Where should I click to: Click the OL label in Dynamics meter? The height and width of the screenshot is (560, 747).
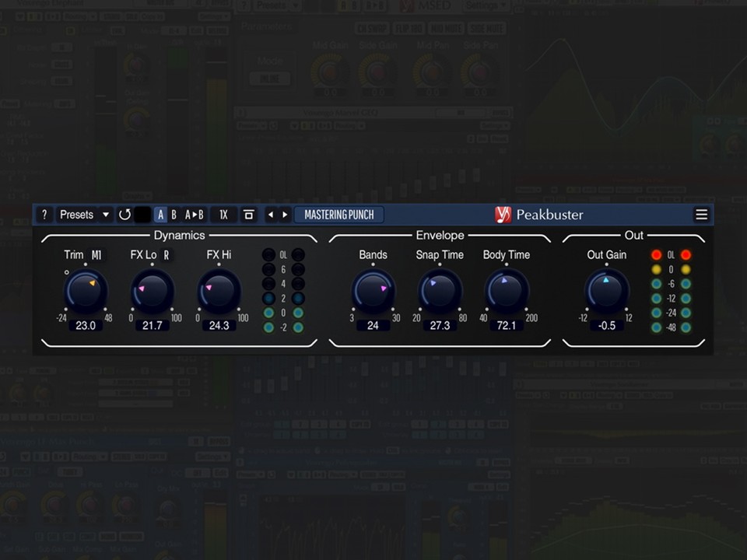[x=283, y=255]
